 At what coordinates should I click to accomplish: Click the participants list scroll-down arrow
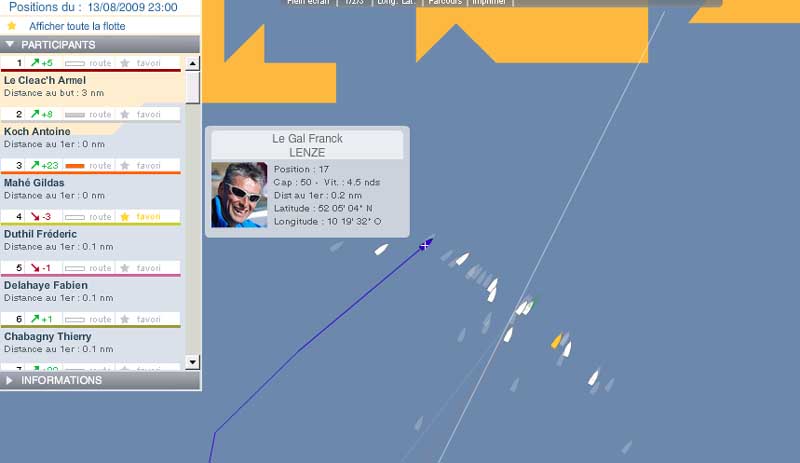pyautogui.click(x=192, y=362)
